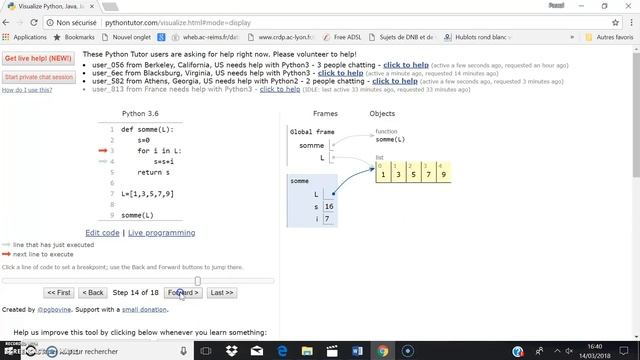The width and height of the screenshot is (640, 360).
Task: Expand the hidden bookmarks chevron
Action: 572,37
